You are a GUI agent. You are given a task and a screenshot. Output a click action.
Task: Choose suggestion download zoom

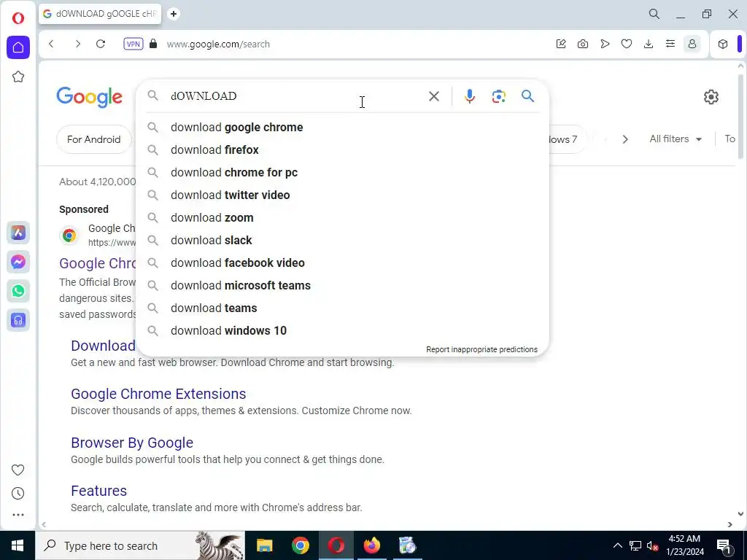tap(342, 217)
